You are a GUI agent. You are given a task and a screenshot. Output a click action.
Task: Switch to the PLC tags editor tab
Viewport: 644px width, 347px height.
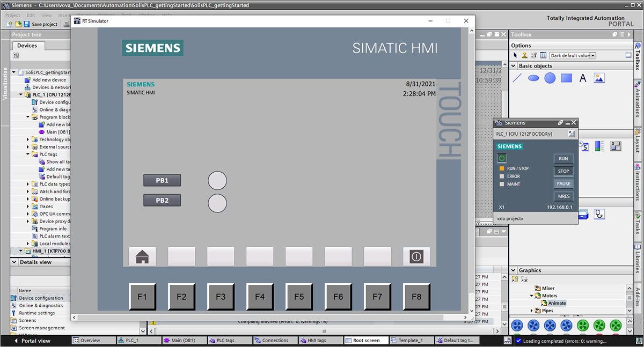pyautogui.click(x=230, y=341)
